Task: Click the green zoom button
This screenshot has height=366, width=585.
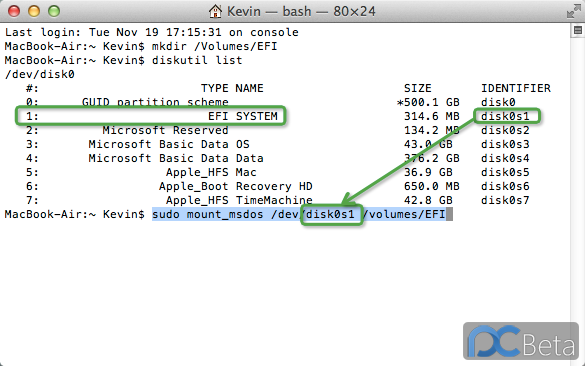Action: click(x=54, y=11)
